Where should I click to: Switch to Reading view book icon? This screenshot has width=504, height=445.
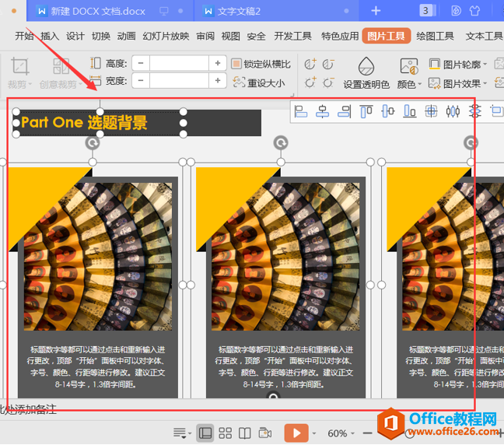click(x=245, y=433)
